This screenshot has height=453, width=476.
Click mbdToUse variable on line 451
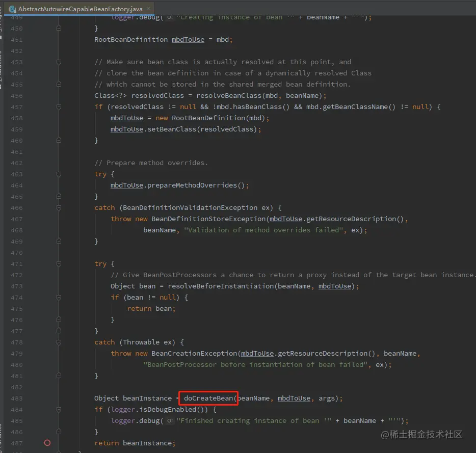click(188, 39)
